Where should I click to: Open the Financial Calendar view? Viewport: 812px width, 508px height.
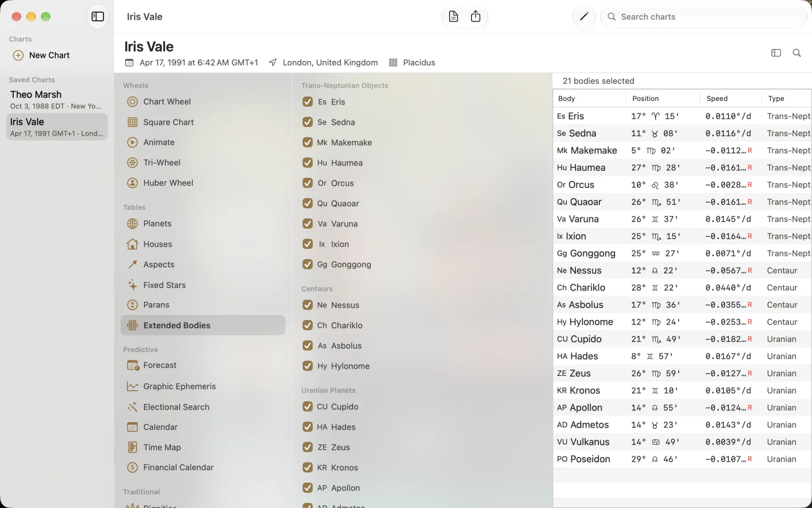203,467
